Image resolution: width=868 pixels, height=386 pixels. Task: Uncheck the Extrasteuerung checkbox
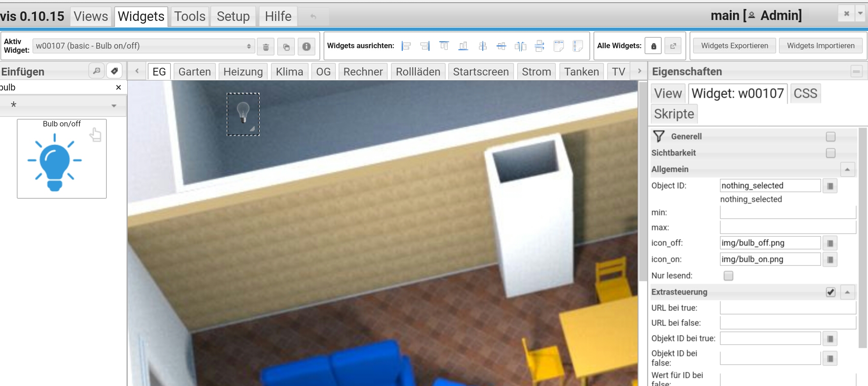tap(831, 292)
